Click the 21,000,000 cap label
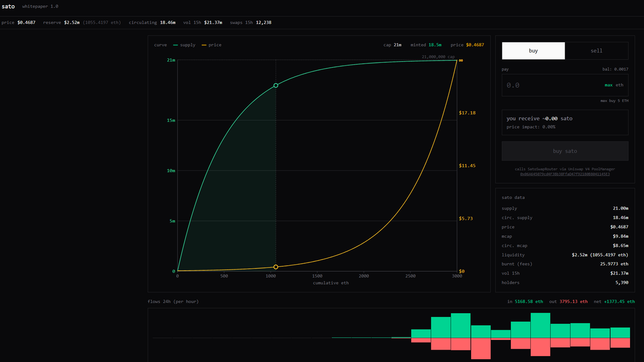The image size is (644, 362). pos(438,56)
